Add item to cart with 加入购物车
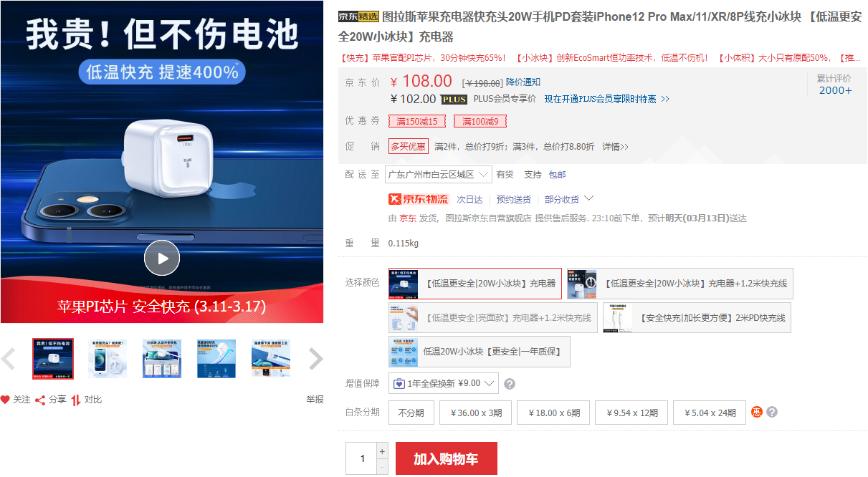868x477 pixels. [446, 458]
